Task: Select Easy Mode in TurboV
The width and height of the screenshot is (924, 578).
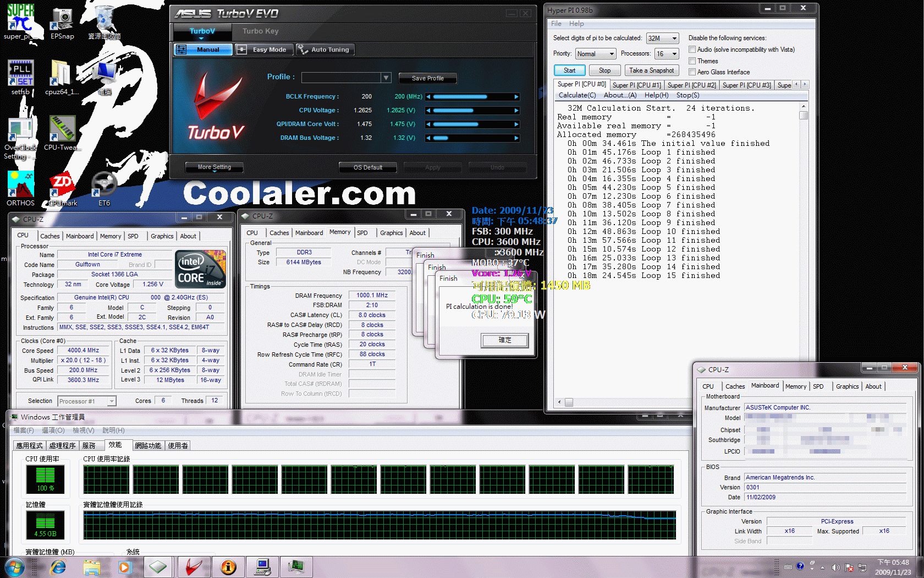Action: click(264, 50)
